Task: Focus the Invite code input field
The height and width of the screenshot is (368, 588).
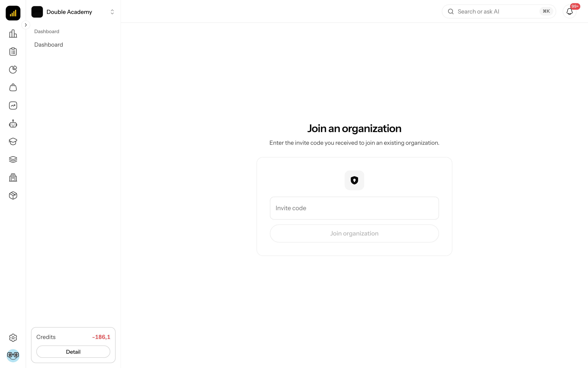Action: click(x=354, y=208)
